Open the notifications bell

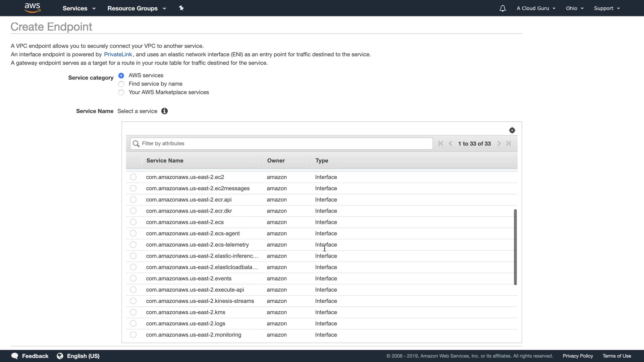[x=502, y=8]
